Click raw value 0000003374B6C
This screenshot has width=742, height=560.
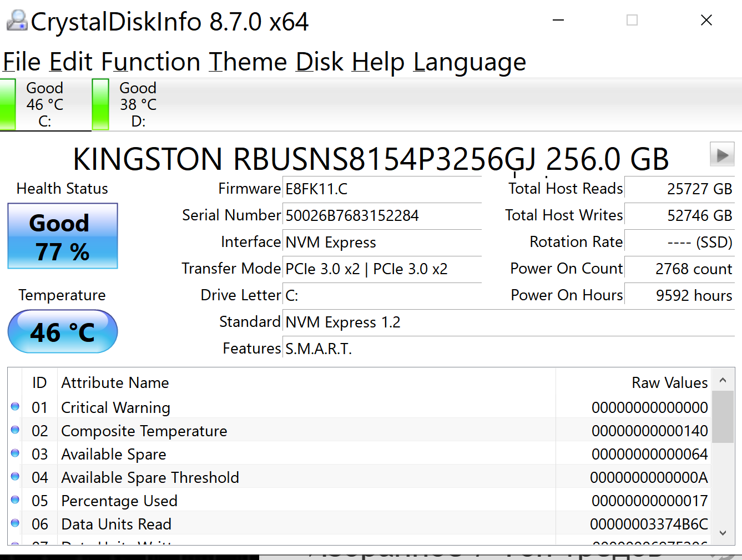[x=649, y=524]
